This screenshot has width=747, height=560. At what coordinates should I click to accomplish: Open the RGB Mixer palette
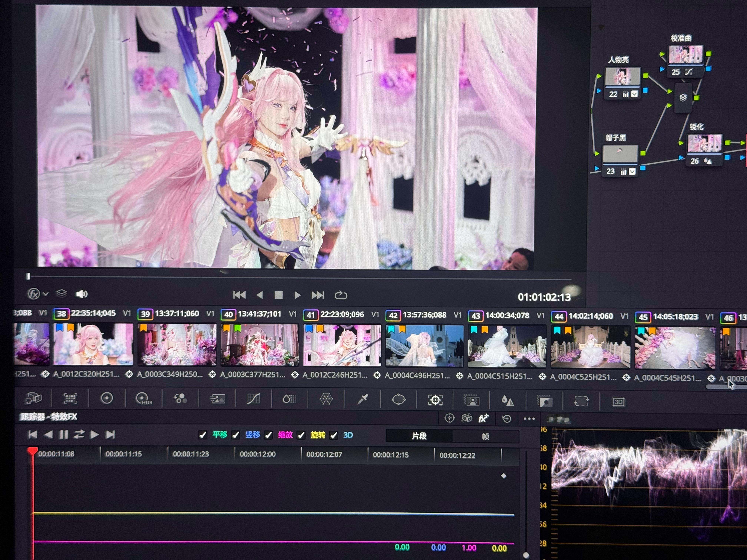[x=180, y=399]
